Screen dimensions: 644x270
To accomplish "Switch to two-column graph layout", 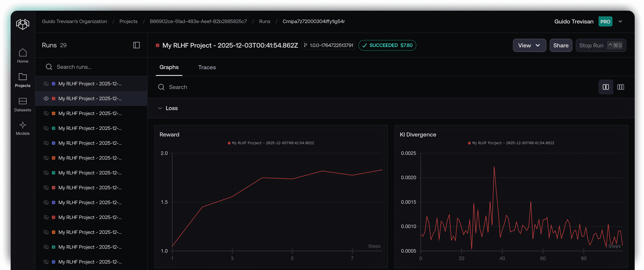I will [605, 87].
